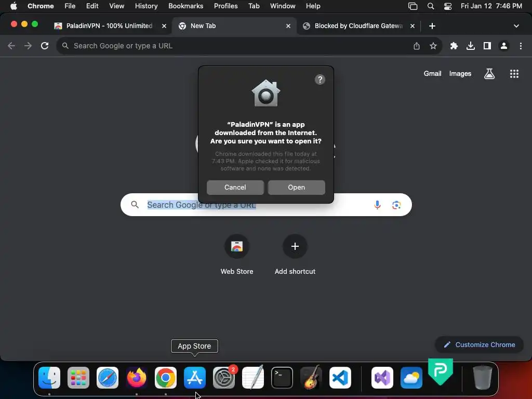532x399 pixels.
Task: Toggle the Chrome side panel
Action: click(487, 46)
